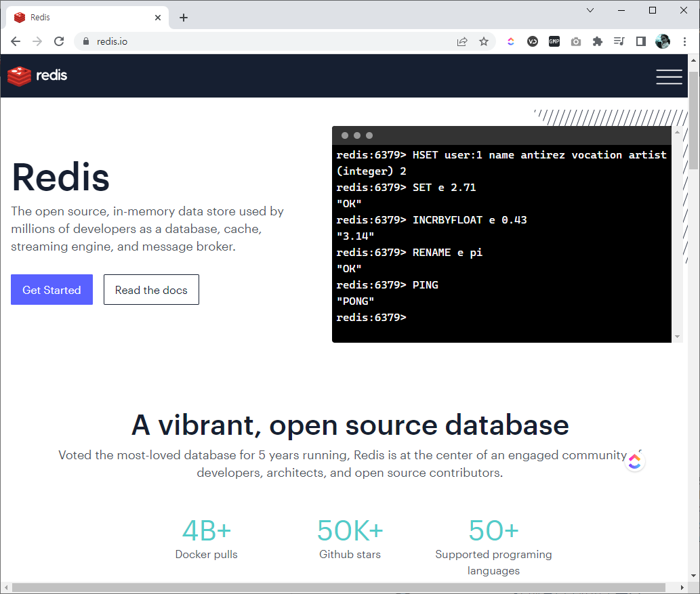Click the page scrollbar up arrow

click(693, 60)
